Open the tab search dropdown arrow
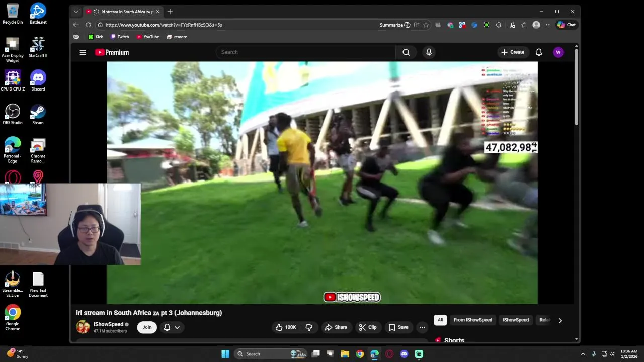 point(76,12)
